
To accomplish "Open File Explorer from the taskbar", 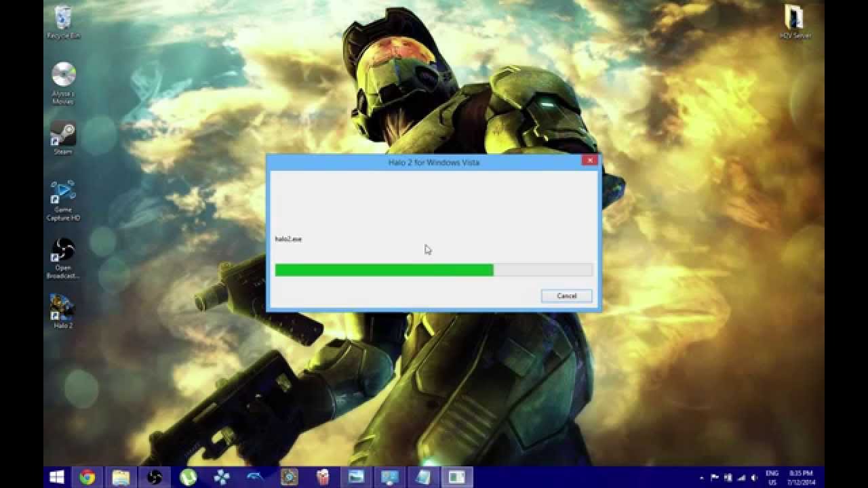I will click(x=121, y=477).
